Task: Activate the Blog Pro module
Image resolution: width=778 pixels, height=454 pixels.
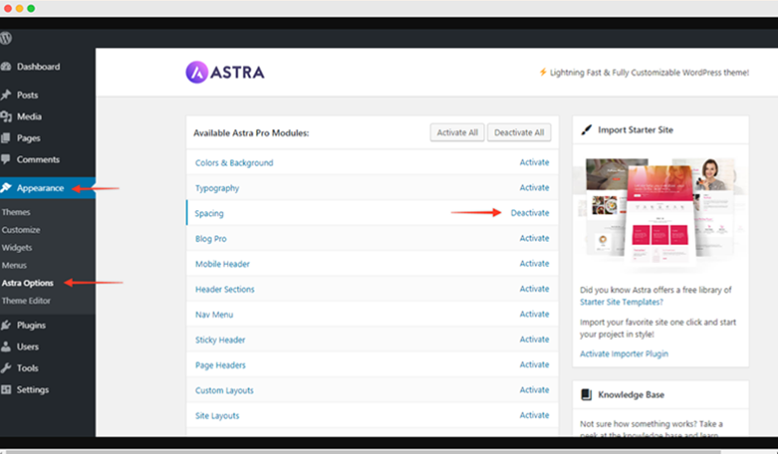Action: (534, 238)
